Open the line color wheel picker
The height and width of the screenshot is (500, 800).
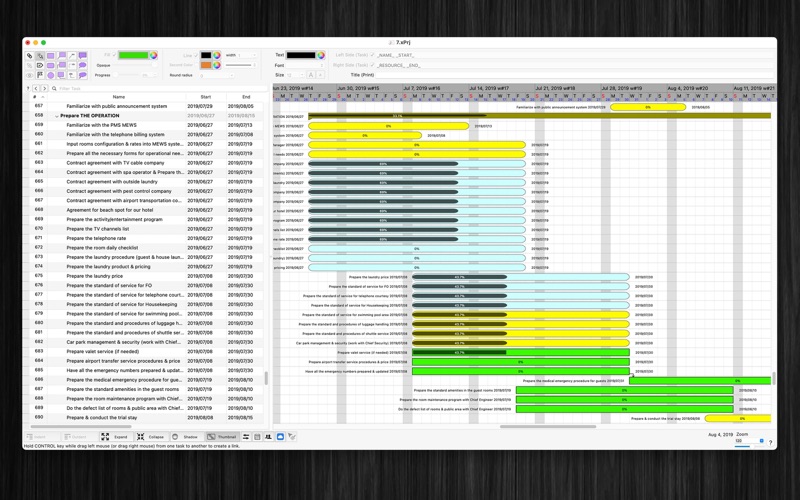pos(217,55)
